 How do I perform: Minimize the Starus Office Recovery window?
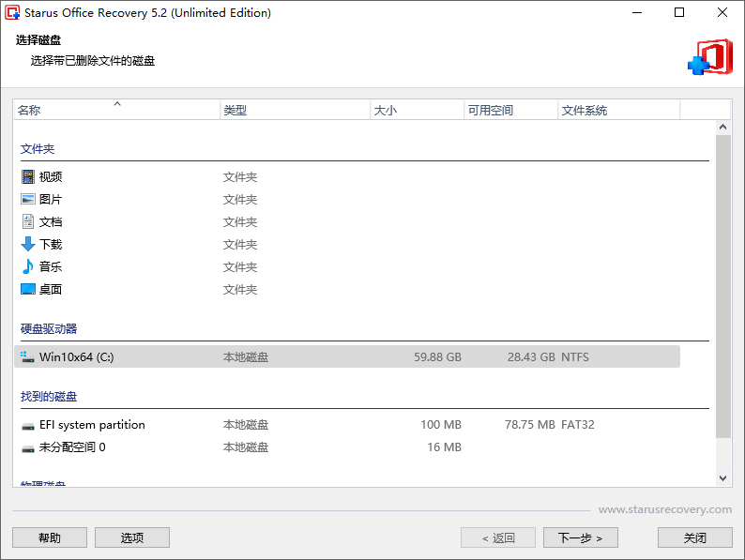tap(637, 13)
